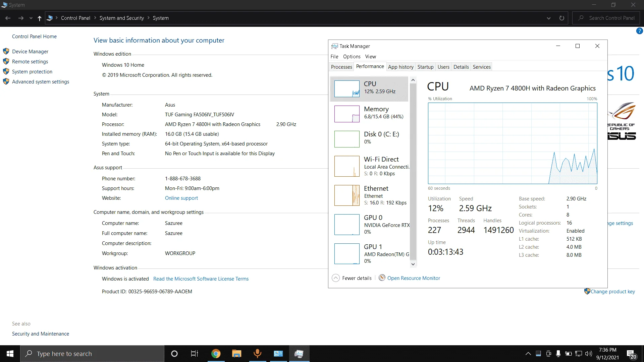The image size is (644, 362).
Task: Open Task Manager File menu
Action: [334, 56]
